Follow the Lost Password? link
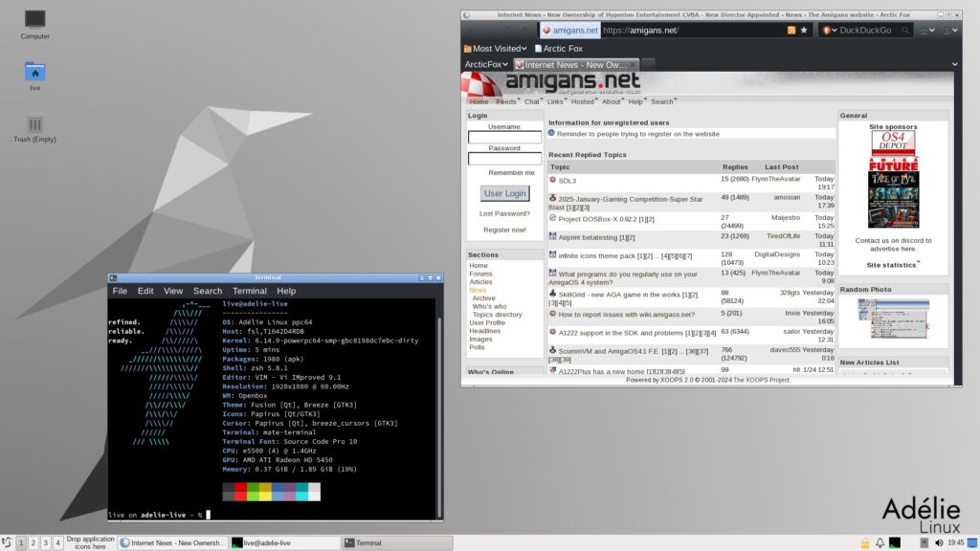This screenshot has height=551, width=980. click(504, 213)
